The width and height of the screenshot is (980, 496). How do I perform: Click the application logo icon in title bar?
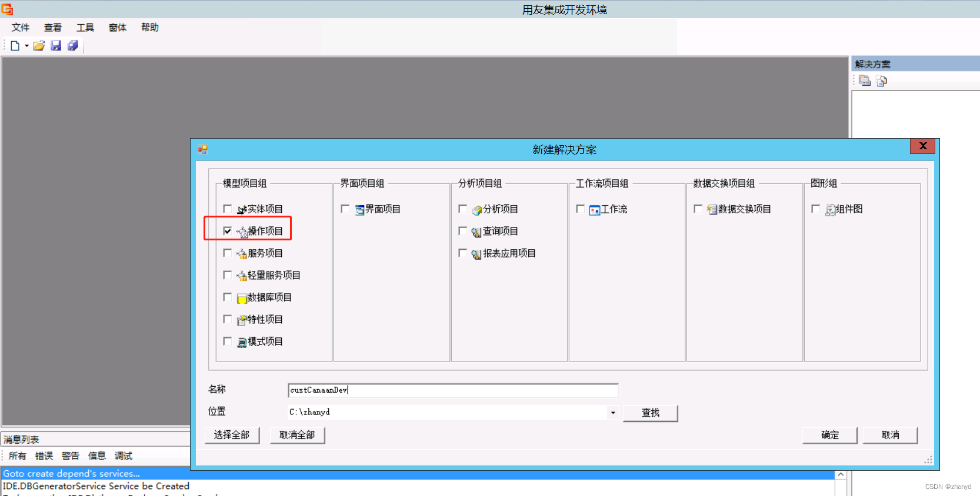click(7, 9)
